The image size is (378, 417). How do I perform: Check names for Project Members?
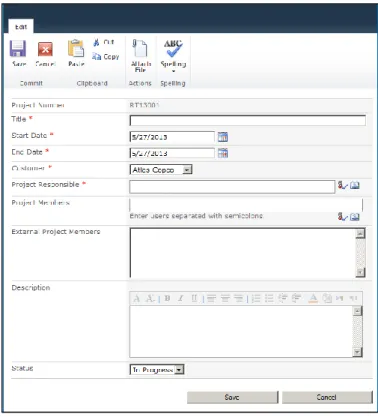coord(342,217)
